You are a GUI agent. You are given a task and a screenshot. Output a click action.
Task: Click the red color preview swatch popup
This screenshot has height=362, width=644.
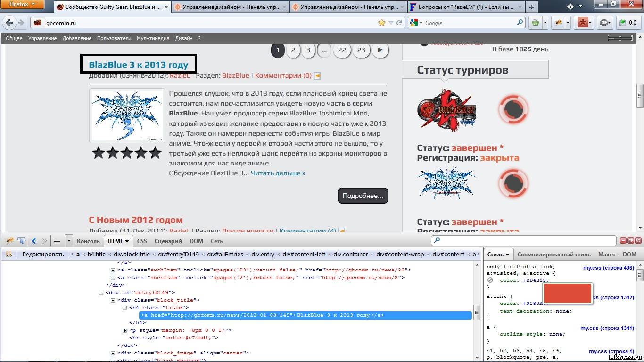[567, 293]
